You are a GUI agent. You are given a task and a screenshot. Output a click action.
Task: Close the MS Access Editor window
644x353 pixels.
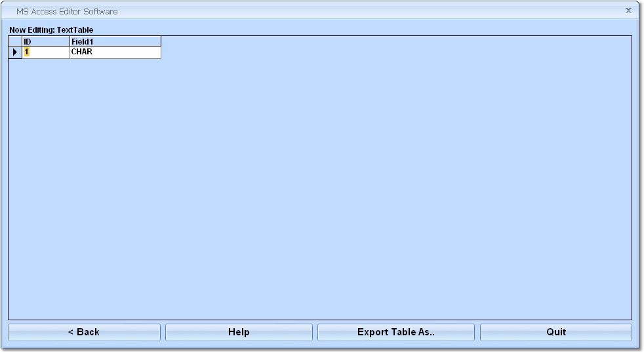(628, 10)
